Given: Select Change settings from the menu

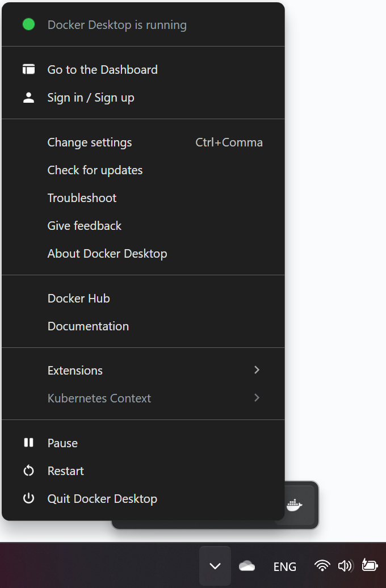Looking at the screenshot, I should point(90,142).
